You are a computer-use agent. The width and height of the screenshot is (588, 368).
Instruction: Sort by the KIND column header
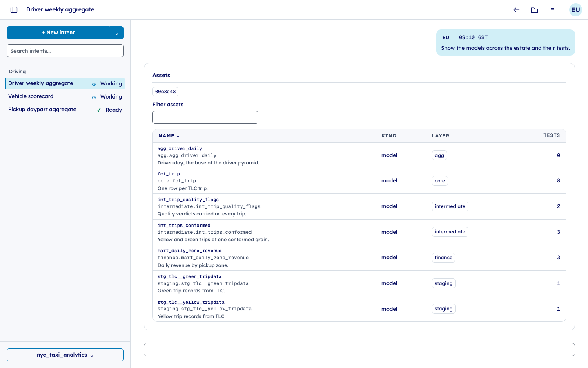tap(389, 136)
